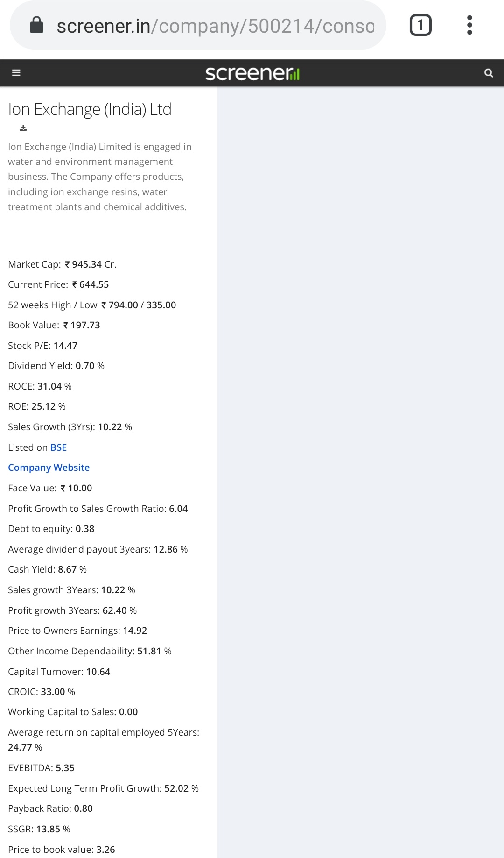Click the Screener logo in header
This screenshot has height=858, width=504.
click(x=252, y=73)
